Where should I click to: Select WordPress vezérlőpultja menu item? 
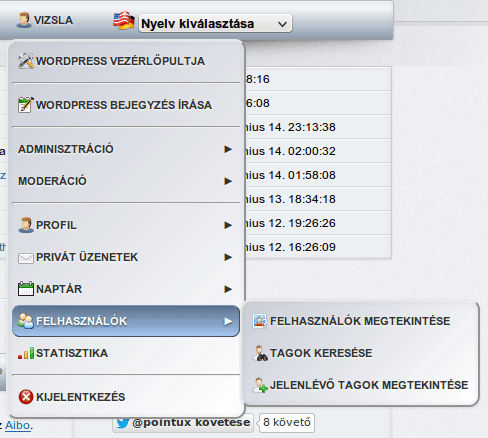click(x=126, y=61)
